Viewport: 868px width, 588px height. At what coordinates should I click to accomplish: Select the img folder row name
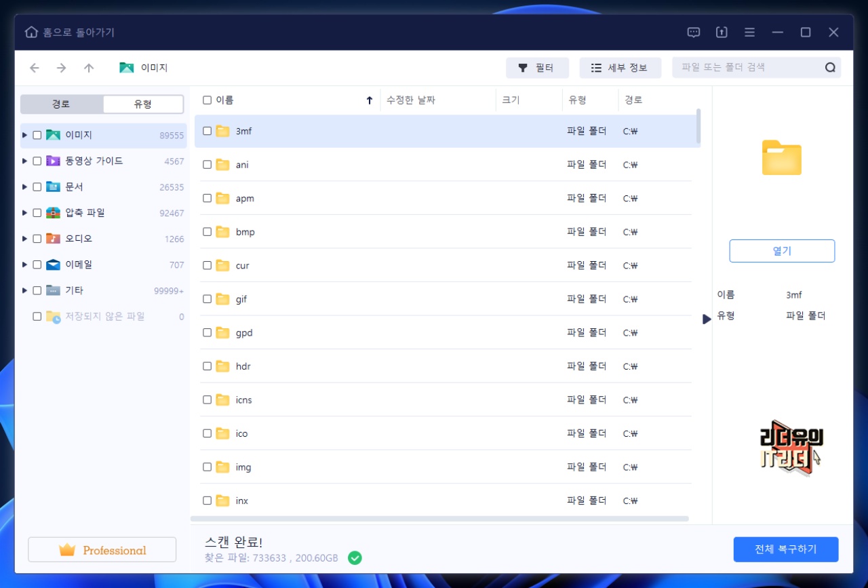pos(243,467)
